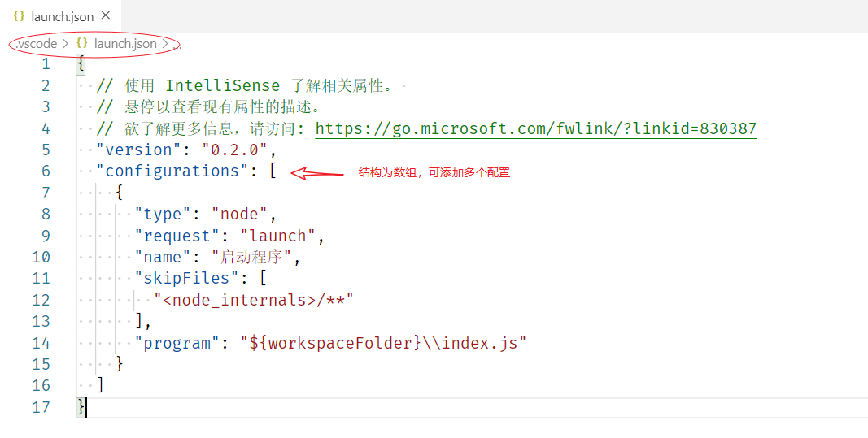This screenshot has width=868, height=438.
Task: Click the 悬停以查看 comment on line 3
Action: point(209,106)
